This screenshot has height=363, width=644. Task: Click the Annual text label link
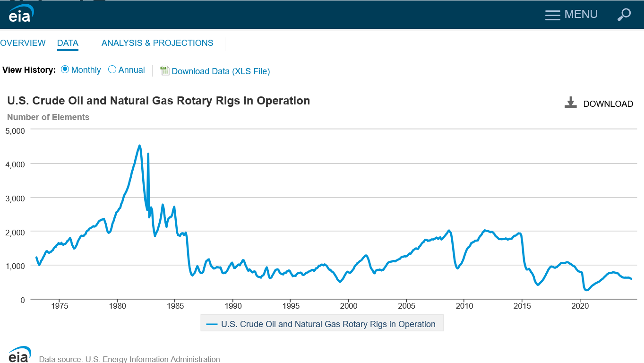coord(131,70)
